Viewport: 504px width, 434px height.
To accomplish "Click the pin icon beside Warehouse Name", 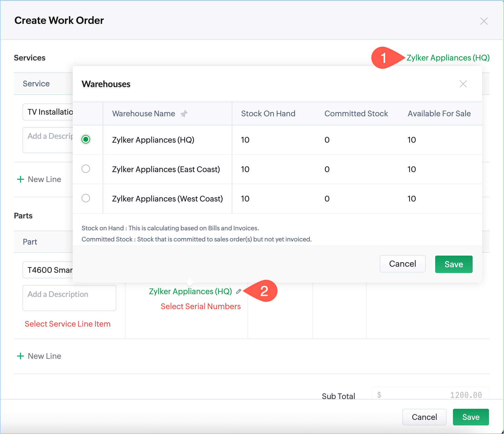I will tap(184, 114).
